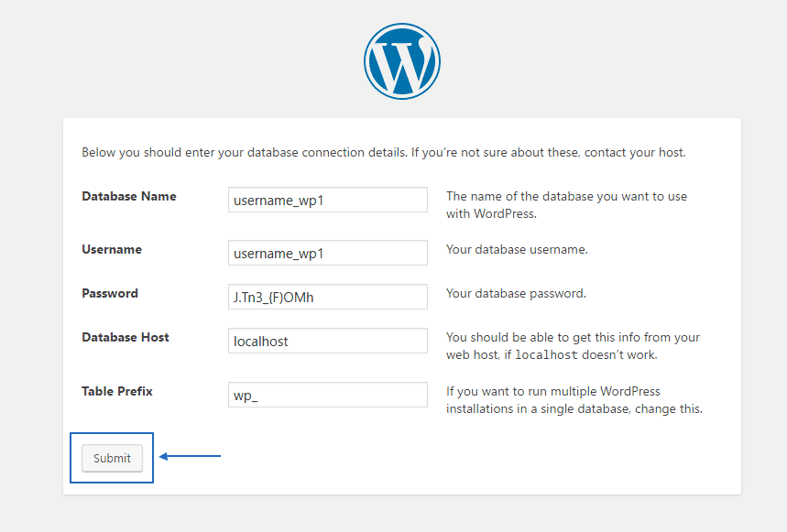Click the web host info hint text
Screen dimensions: 787x532
click(x=572, y=345)
